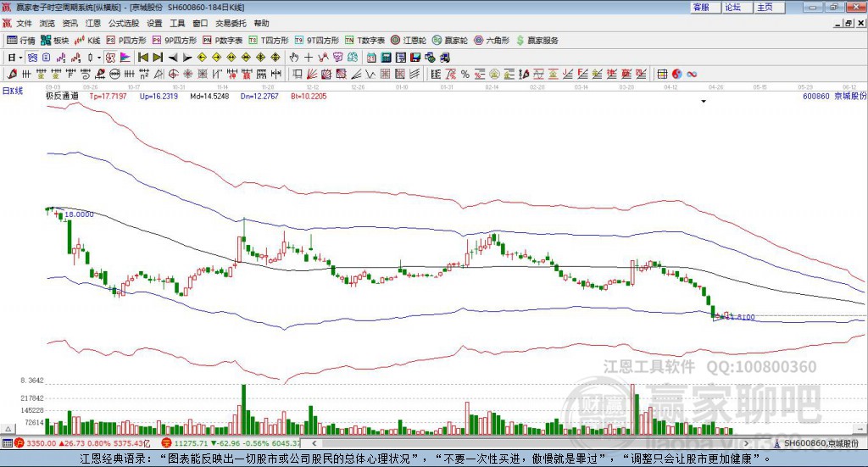Open the 交易委托 menu
The height and width of the screenshot is (467, 868).
pyautogui.click(x=231, y=23)
